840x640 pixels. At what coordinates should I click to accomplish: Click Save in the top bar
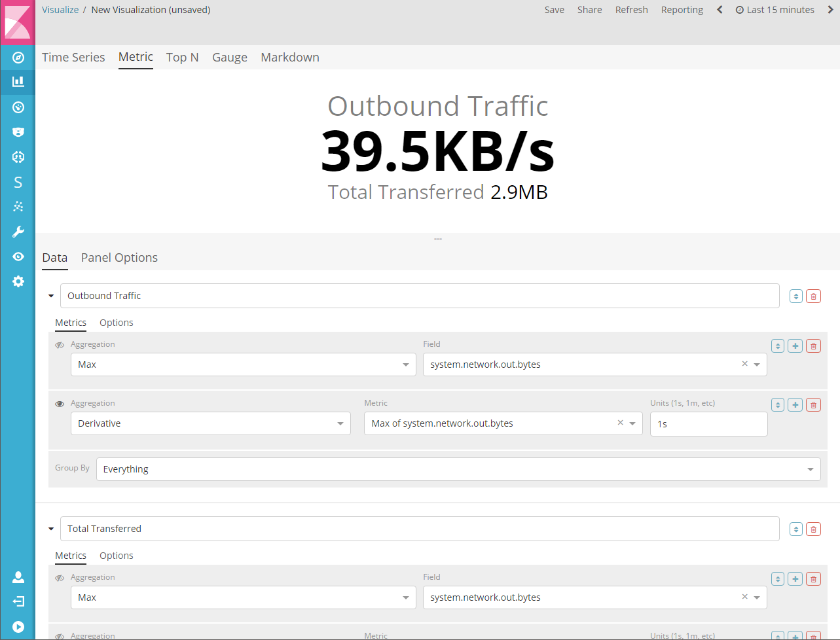coord(554,10)
